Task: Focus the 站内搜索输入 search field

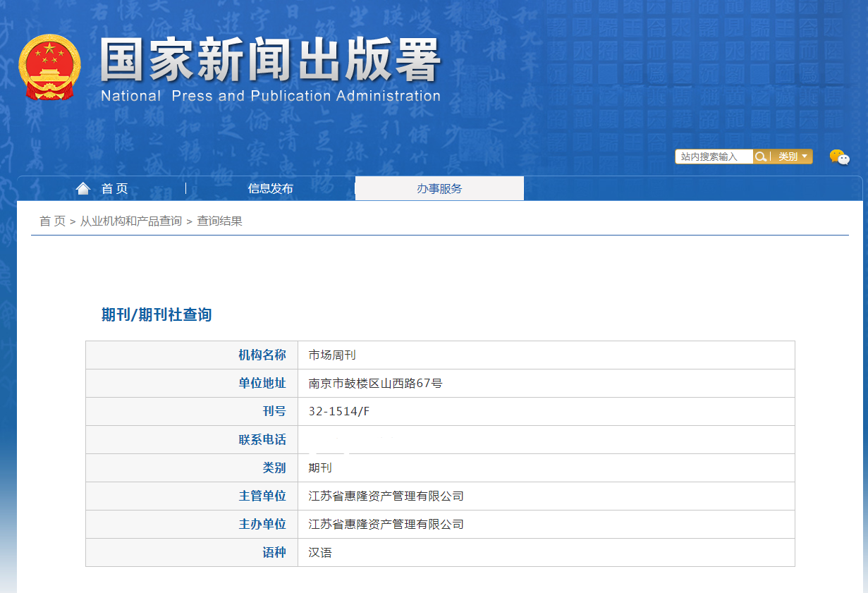Action: pos(714,157)
